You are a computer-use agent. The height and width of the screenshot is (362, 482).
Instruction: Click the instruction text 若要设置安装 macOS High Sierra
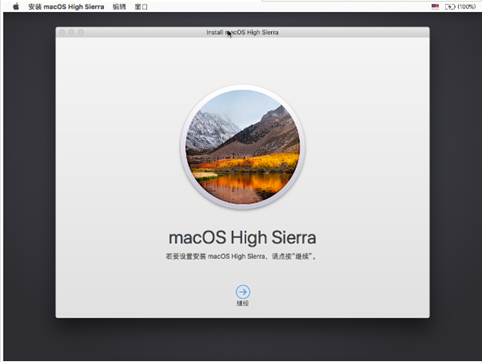[x=241, y=256]
